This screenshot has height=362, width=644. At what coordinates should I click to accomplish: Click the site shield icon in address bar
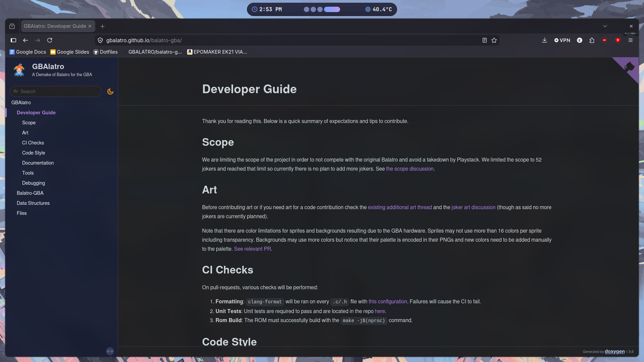coord(100,40)
